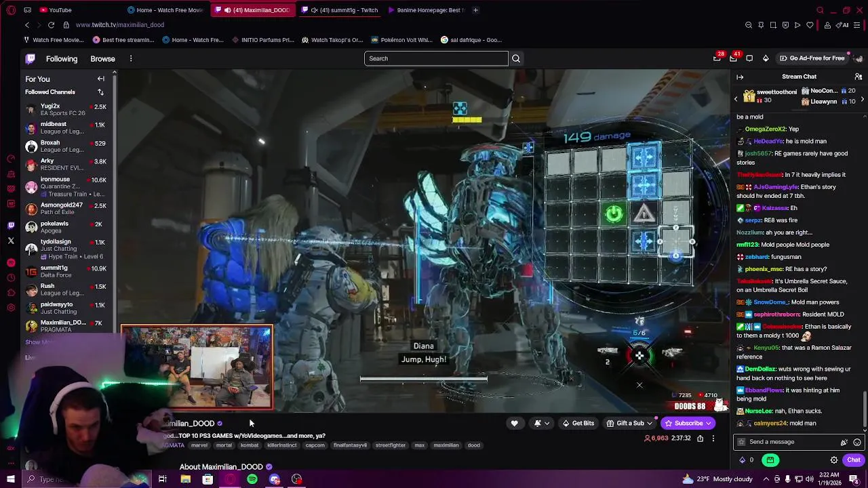This screenshot has width=868, height=488.
Task: Click Get Bits button
Action: [578, 424]
